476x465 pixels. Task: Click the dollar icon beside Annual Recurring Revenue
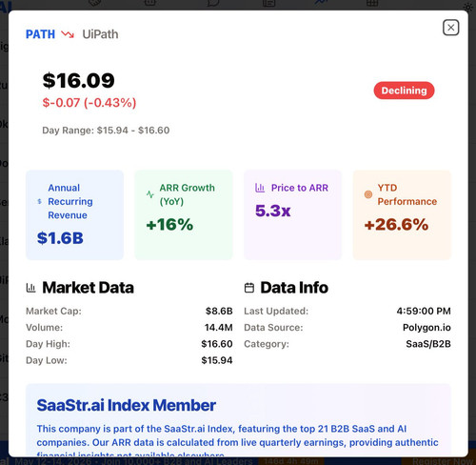(40, 201)
